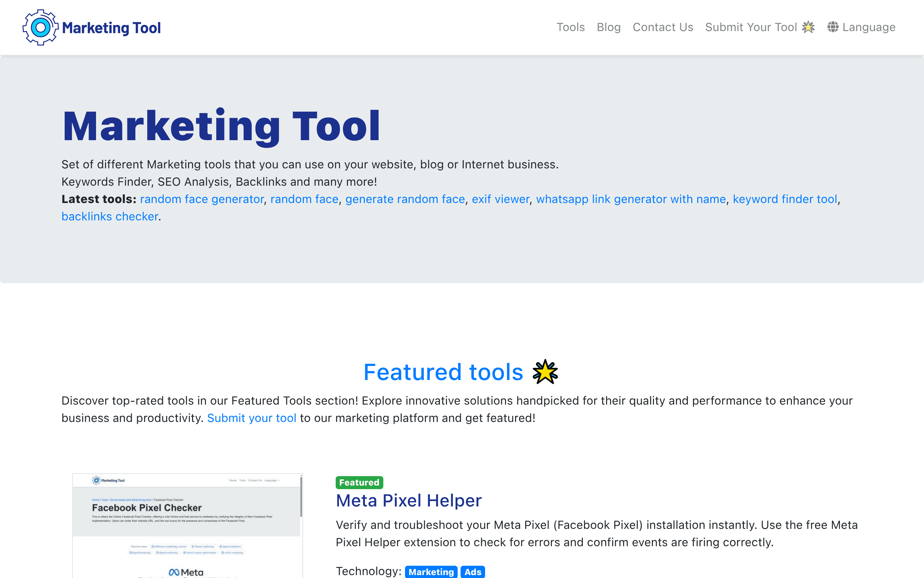This screenshot has width=924, height=578.
Task: Click the globe icon next to Language
Action: [833, 27]
